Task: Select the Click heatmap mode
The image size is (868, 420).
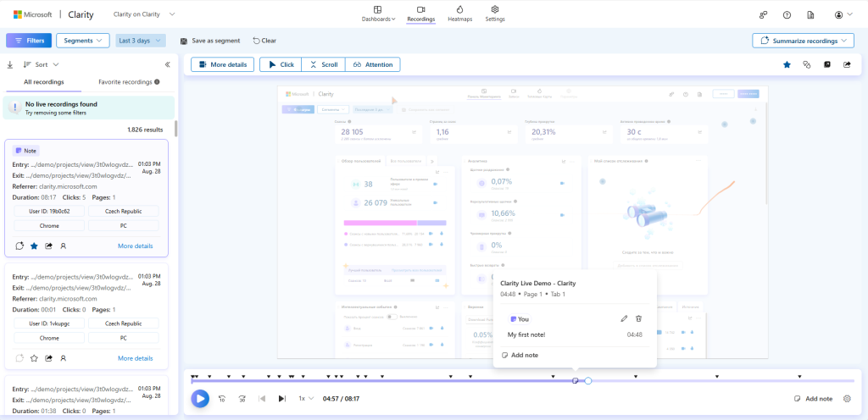Action: [281, 64]
